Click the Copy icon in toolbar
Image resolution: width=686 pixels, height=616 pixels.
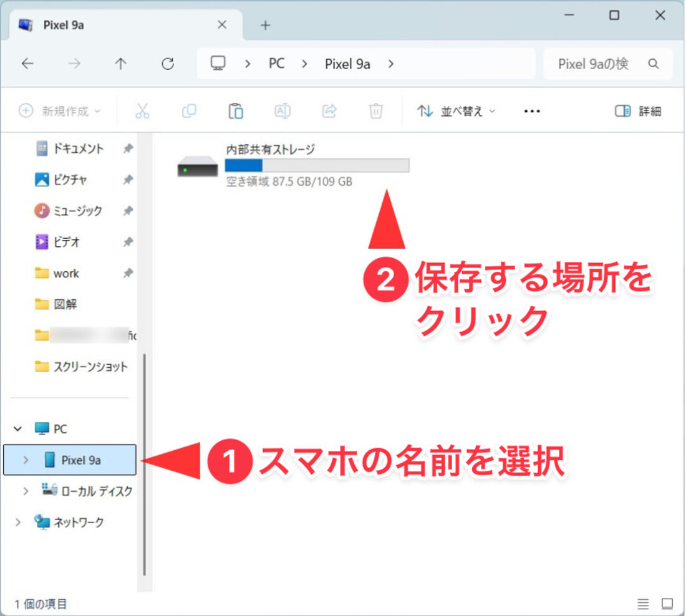click(189, 111)
